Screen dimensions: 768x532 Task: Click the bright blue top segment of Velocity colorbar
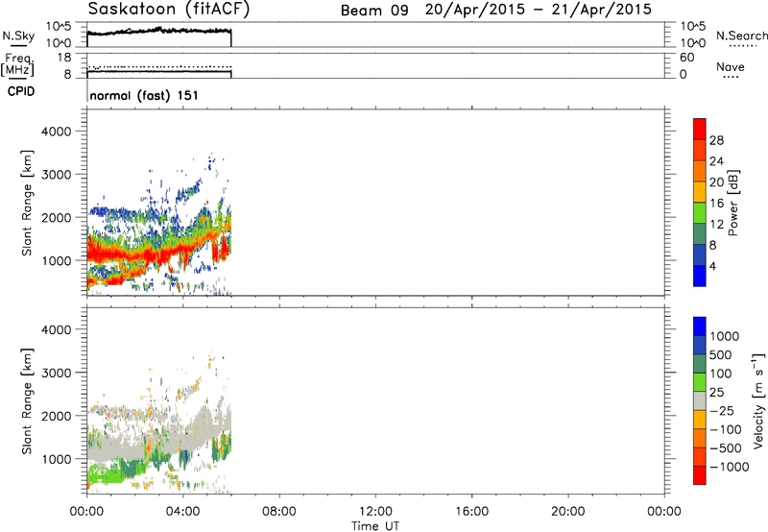[x=700, y=326]
